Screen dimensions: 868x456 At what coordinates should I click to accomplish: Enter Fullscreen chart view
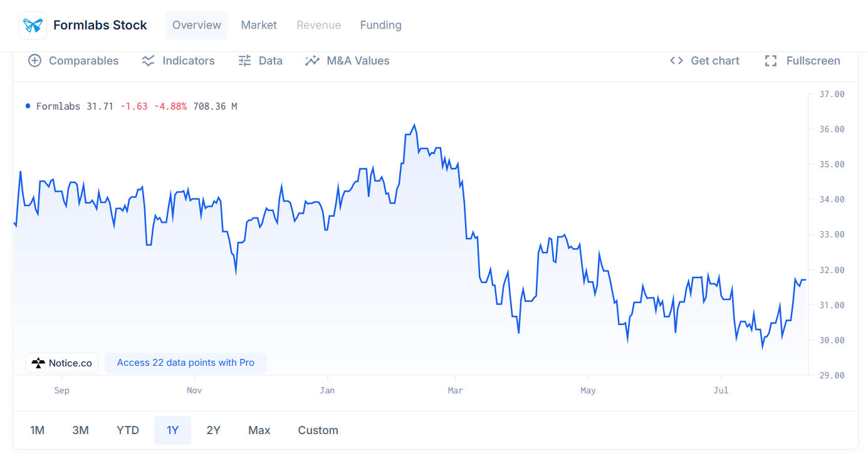802,61
